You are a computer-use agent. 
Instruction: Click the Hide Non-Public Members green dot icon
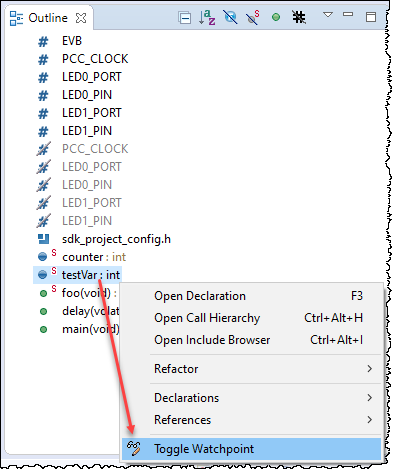(276, 17)
